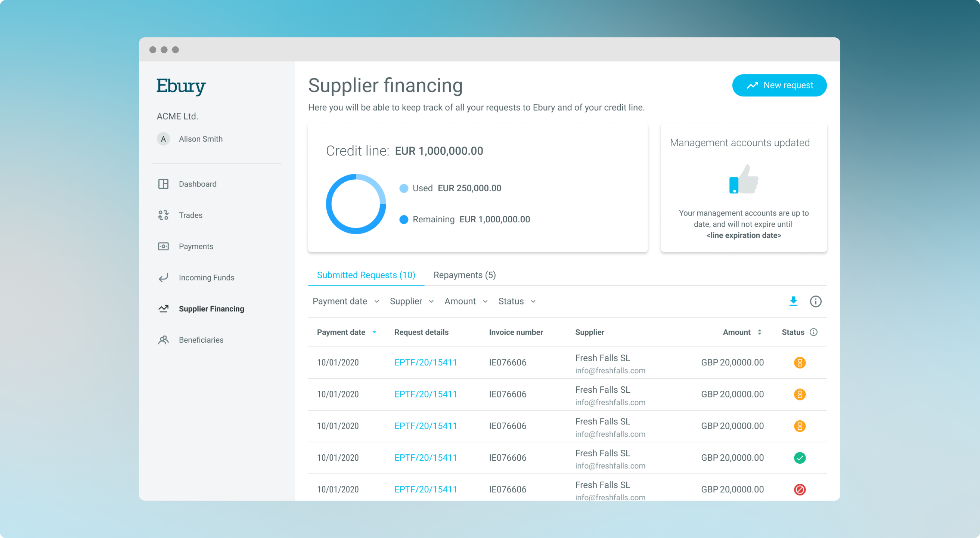Viewport: 980px width, 538px height.
Task: Click the dark blue Remaining legend dot
Action: click(x=404, y=220)
